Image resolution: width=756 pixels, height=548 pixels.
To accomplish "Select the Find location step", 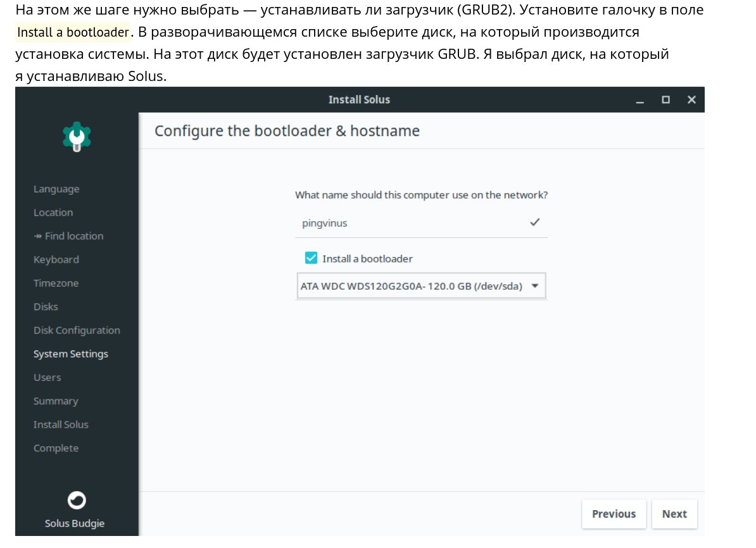I will [x=68, y=236].
